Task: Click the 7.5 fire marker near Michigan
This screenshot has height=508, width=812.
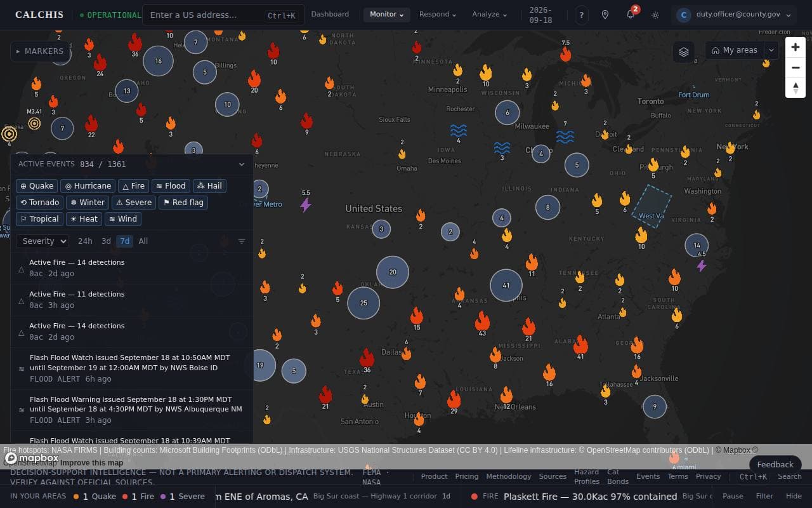Action: [x=566, y=54]
